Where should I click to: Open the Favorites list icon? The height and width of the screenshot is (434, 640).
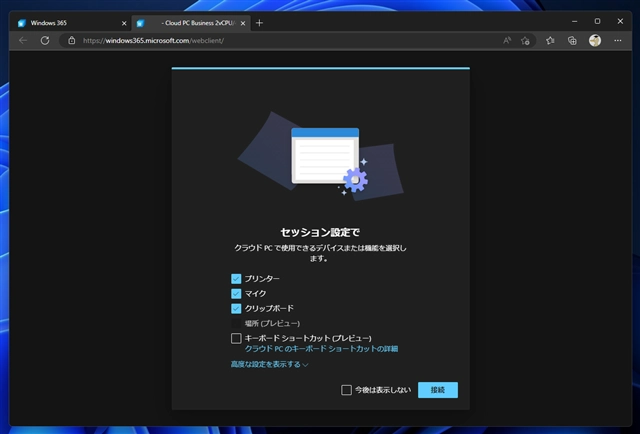point(550,40)
